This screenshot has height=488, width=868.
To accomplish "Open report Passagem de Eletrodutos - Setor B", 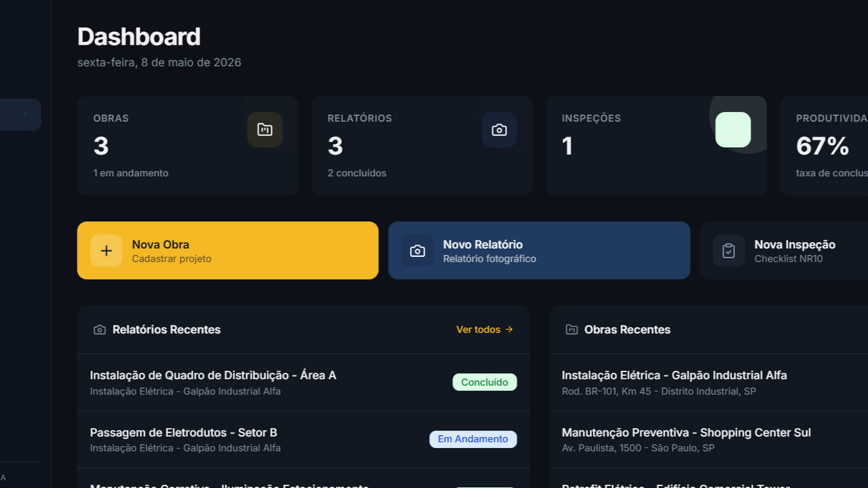I will click(303, 439).
